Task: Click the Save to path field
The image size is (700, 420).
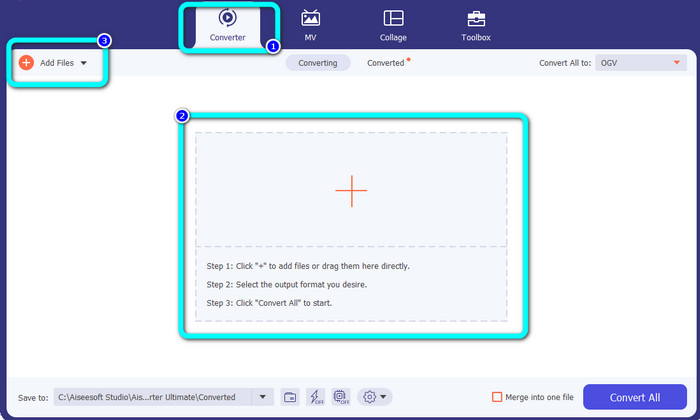Action: tap(150, 397)
